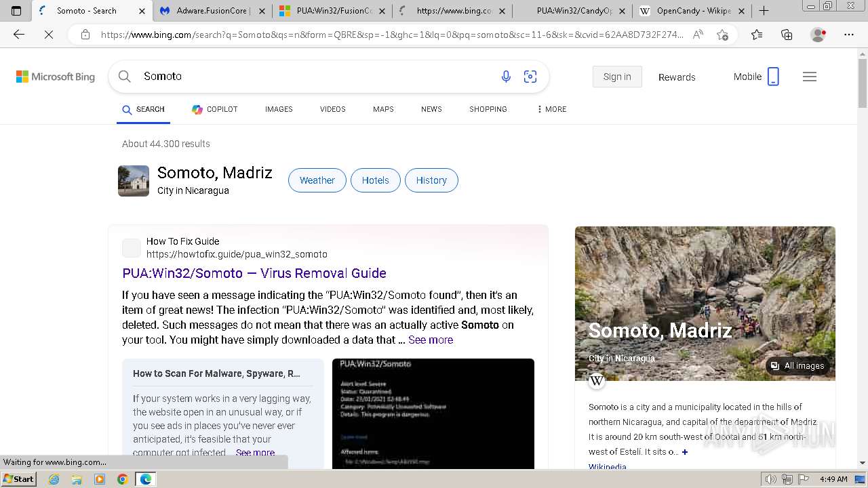Click the Edge taskbar icon
Screen dimensions: 868x488
point(145,479)
